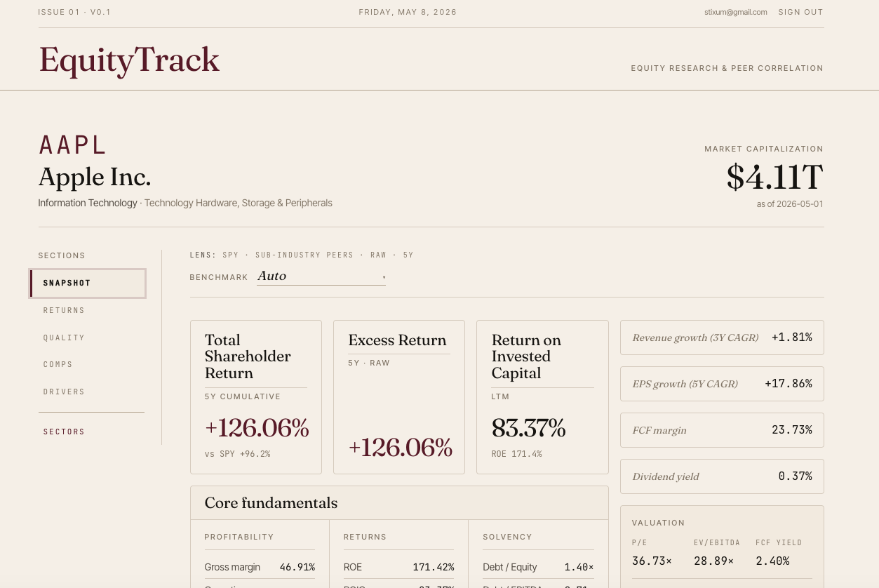This screenshot has height=588, width=879.
Task: Click the $4.11T market cap value
Action: (774, 177)
